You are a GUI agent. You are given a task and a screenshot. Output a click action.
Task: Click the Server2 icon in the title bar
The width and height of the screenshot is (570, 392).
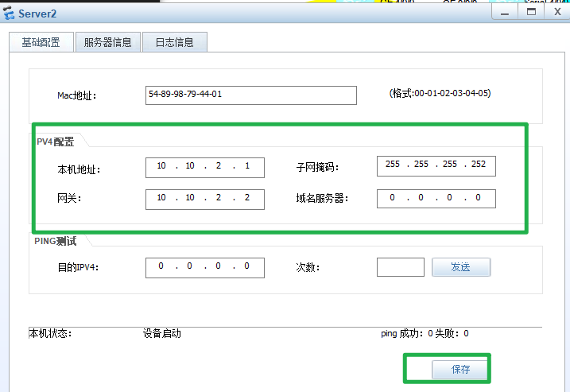[10, 14]
